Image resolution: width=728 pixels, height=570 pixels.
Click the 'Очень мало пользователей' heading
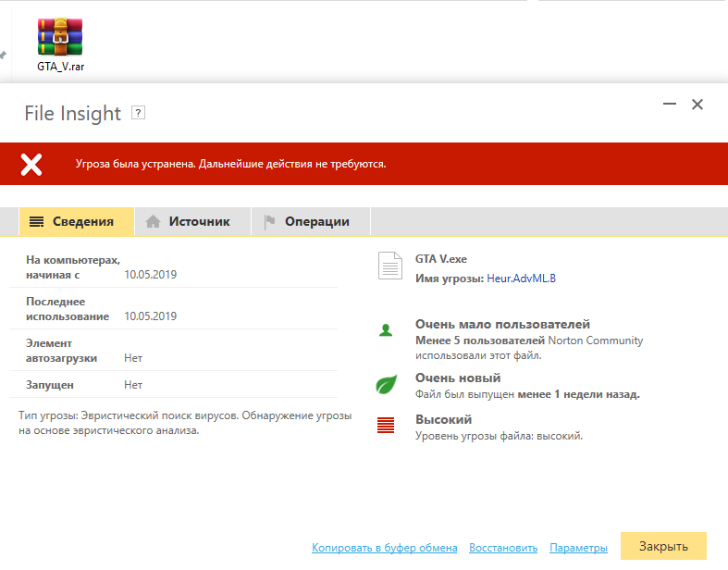[502, 324]
